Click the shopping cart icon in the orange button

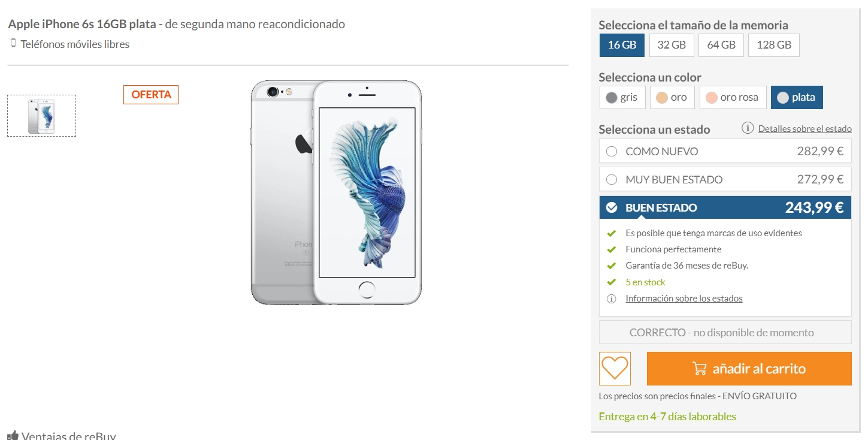(699, 368)
